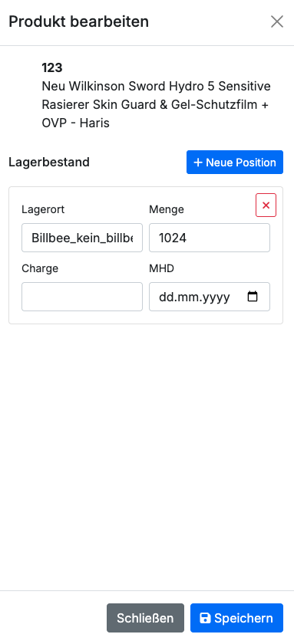This screenshot has height=644, width=294.
Task: Focus the Lagerort input field
Action: tap(82, 238)
